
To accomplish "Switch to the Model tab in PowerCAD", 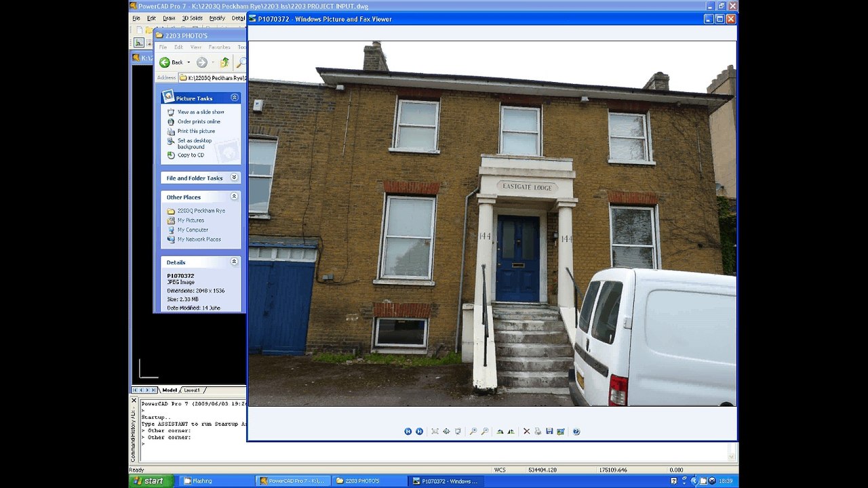I will (170, 390).
